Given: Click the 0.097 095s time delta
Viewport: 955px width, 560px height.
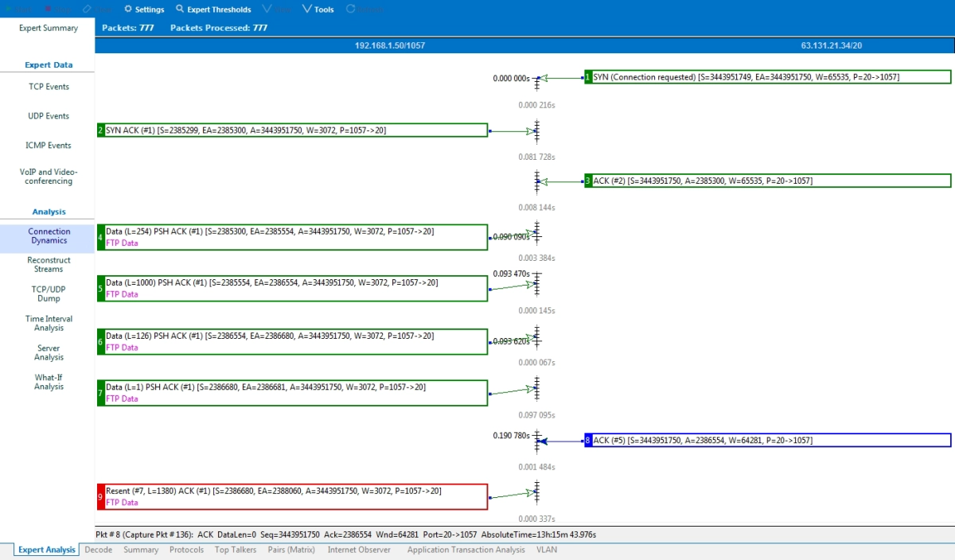Looking at the screenshot, I should point(536,415).
